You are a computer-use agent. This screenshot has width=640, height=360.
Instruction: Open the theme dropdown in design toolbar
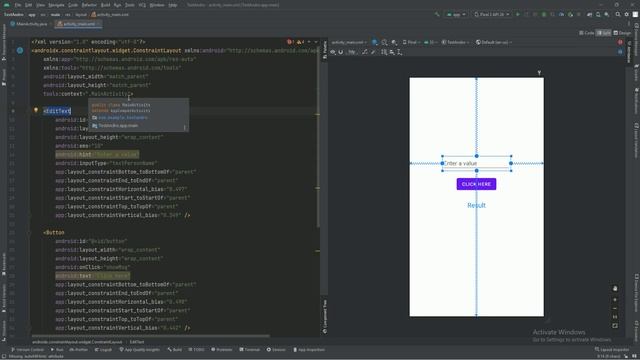click(x=455, y=42)
